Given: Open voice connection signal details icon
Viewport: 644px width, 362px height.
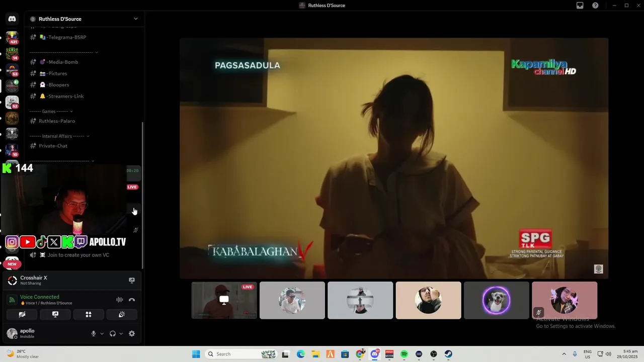Looking at the screenshot, I should point(12,300).
